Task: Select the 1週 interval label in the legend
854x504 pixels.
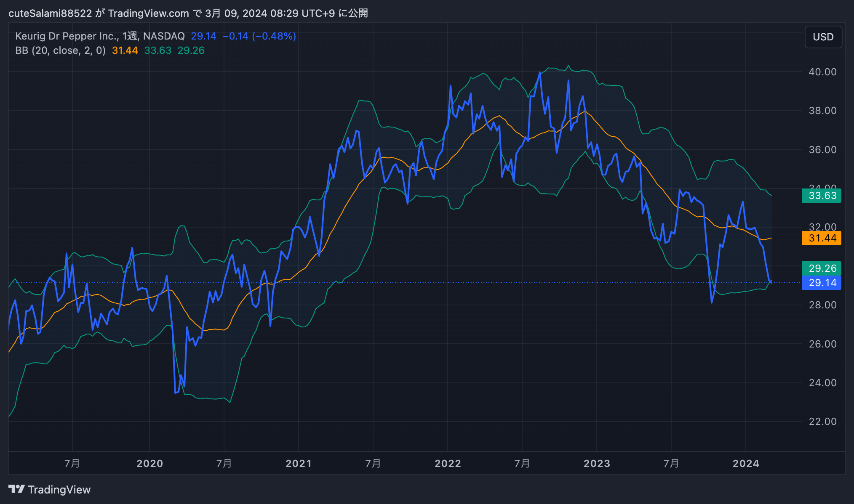Action: pyautogui.click(x=130, y=36)
